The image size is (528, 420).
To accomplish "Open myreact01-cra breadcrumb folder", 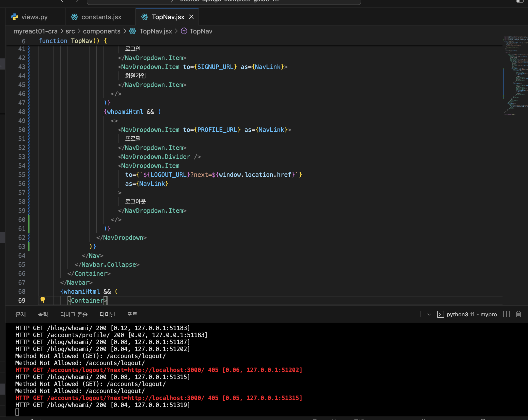I will coord(35,31).
